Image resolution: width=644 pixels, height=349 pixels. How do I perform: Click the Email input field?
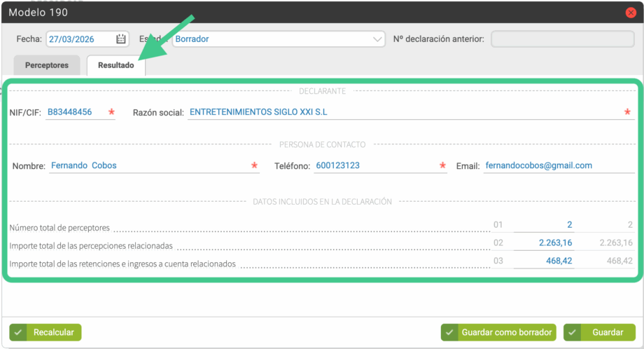pos(559,166)
